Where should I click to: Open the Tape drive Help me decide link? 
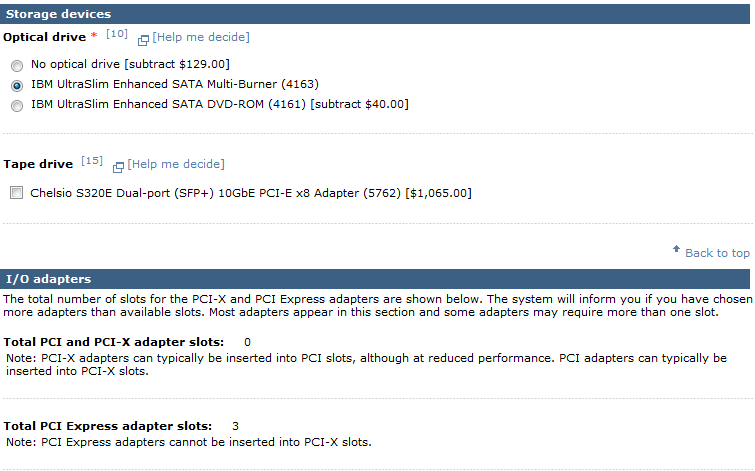click(176, 164)
